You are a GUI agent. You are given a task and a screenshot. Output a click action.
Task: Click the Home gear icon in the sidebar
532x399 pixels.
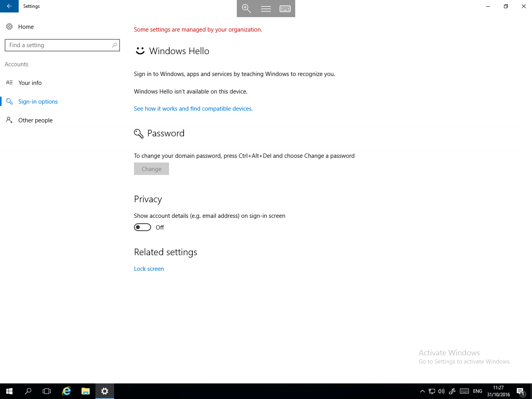click(x=9, y=26)
